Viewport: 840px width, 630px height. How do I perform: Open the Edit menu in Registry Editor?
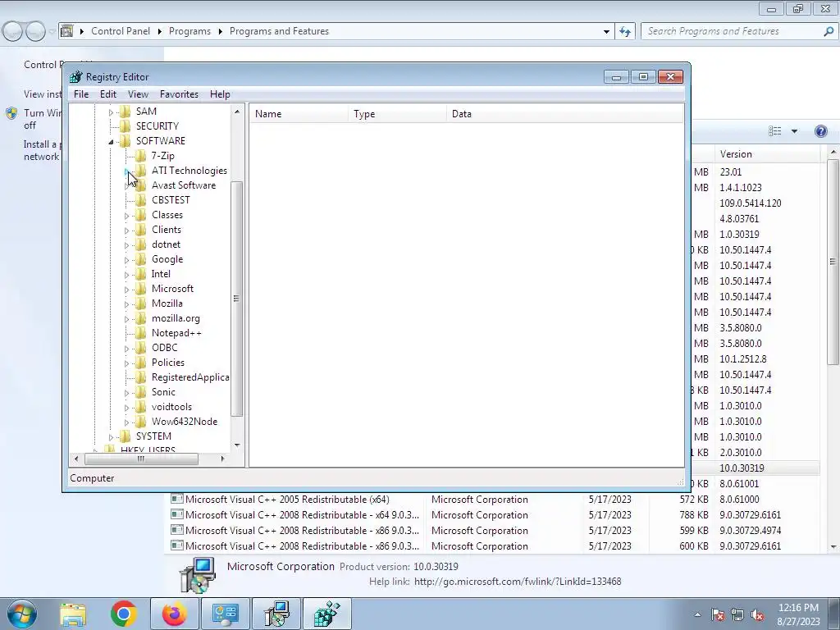click(x=107, y=94)
